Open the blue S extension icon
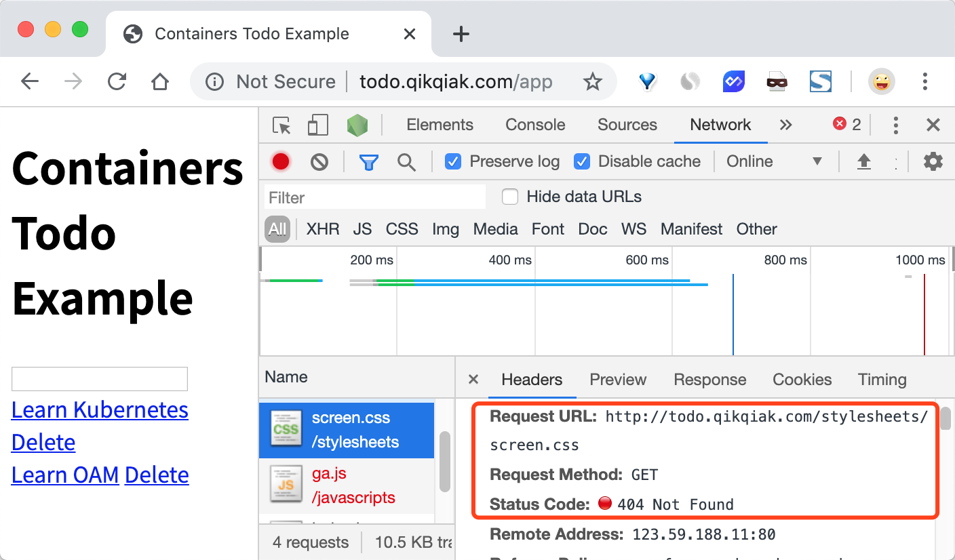The width and height of the screenshot is (955, 560). [x=821, y=82]
